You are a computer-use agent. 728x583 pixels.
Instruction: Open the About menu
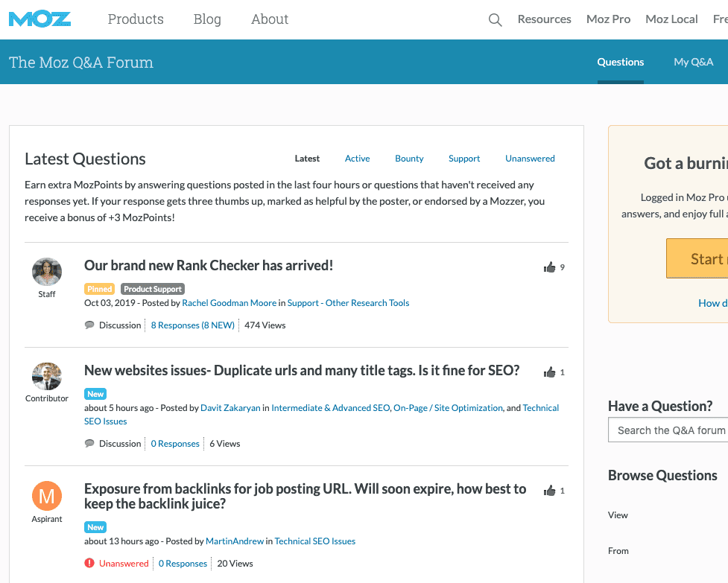[x=270, y=19]
